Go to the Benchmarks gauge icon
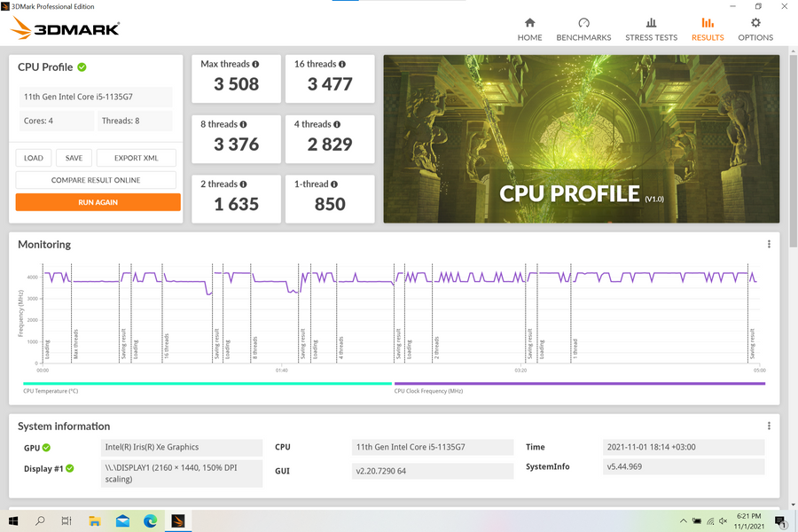This screenshot has height=532, width=798. [x=583, y=24]
